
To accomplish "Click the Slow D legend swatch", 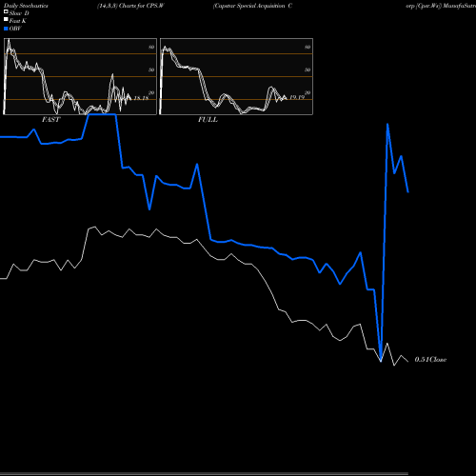I will [x=6, y=11].
